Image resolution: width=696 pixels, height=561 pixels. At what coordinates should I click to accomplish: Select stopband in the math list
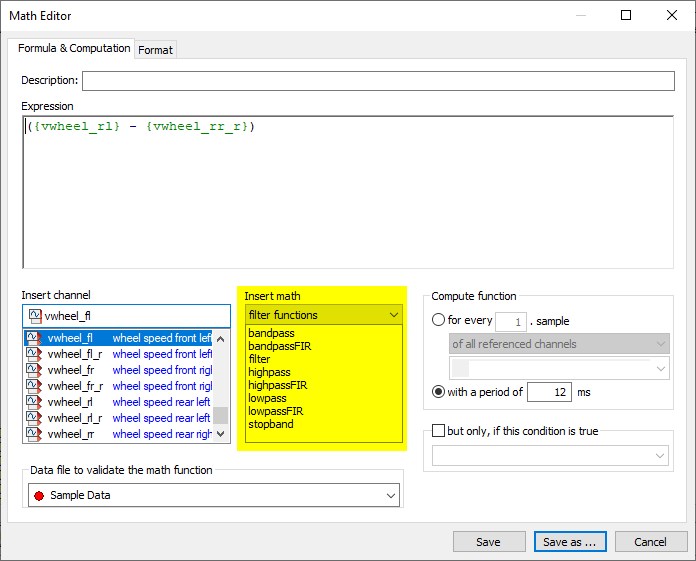pos(271,424)
